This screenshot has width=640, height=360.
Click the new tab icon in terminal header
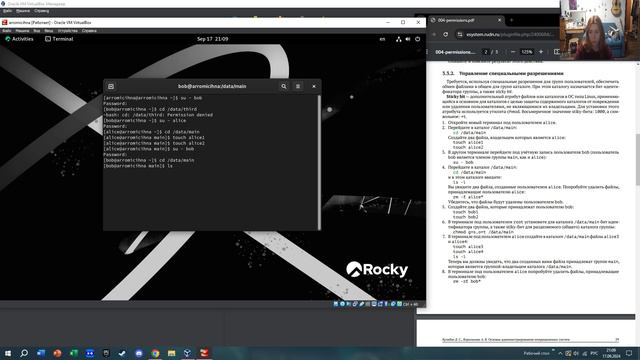(111, 86)
